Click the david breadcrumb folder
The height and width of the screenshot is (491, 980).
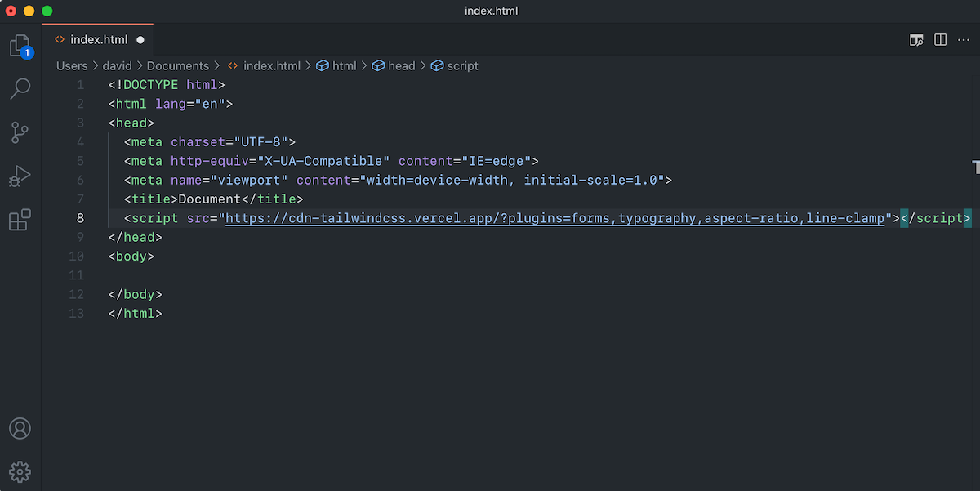pyautogui.click(x=117, y=65)
